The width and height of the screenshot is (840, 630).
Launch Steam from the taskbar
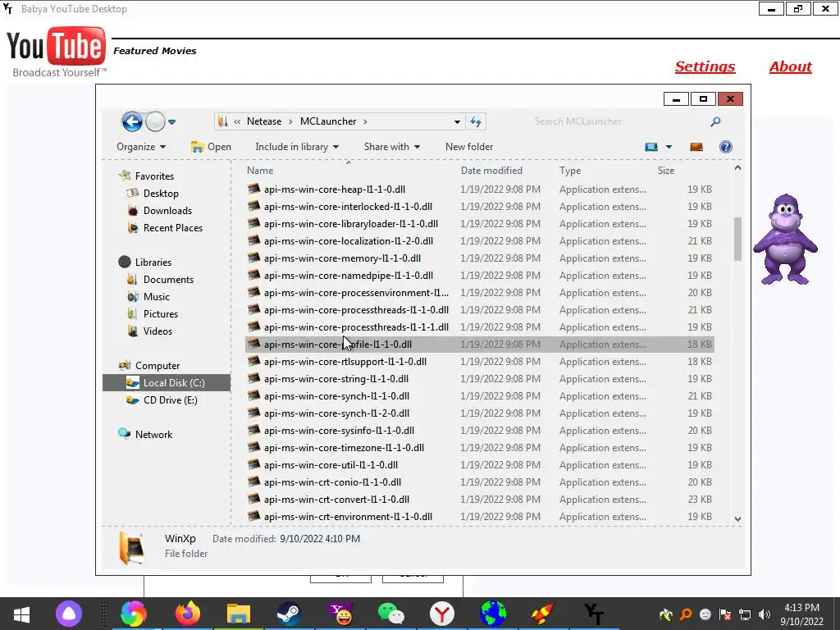pyautogui.click(x=290, y=614)
